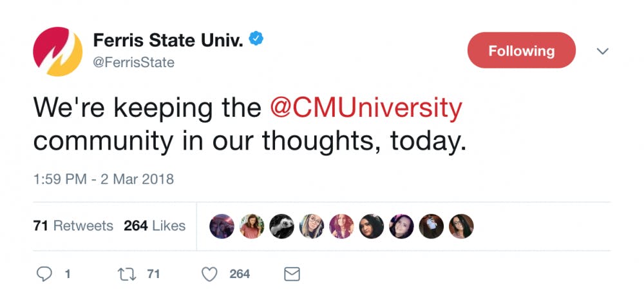
Task: Toggle the red Following button
Action: 521,50
